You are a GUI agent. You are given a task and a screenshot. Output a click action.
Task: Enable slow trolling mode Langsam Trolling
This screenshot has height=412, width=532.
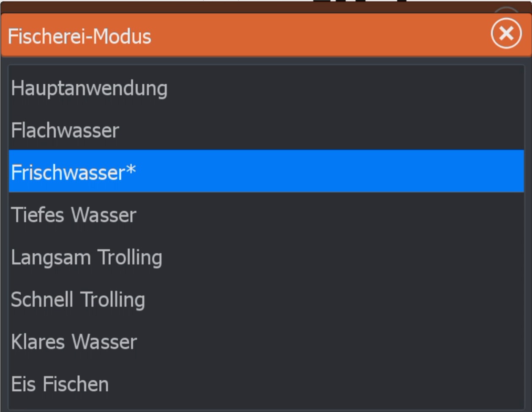coord(87,257)
